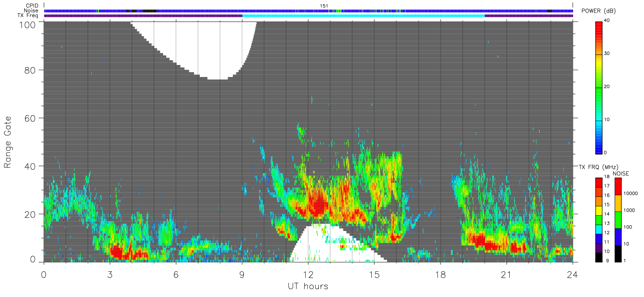644x297 pixels.
Task: Click the 21 tick on UT hours axis
Action: 506,274
